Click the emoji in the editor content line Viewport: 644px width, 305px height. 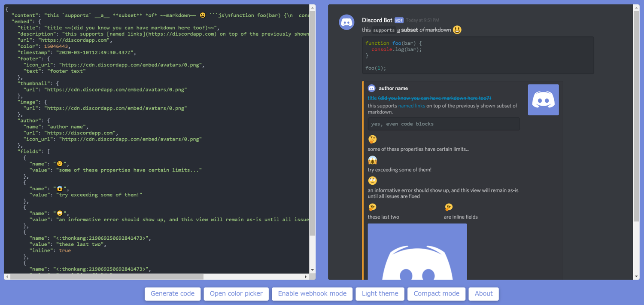coord(203,15)
